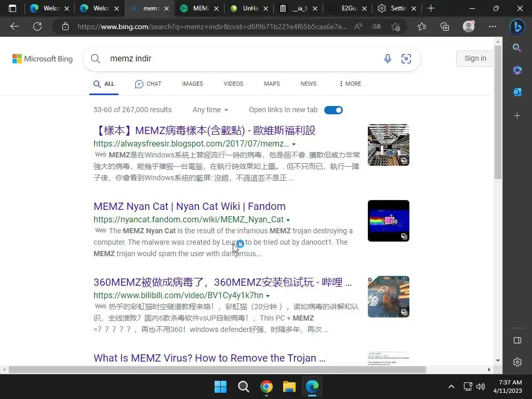Toggle sidebar layout icon near bottom
Viewport: 532px width, 399px height.
[517, 340]
